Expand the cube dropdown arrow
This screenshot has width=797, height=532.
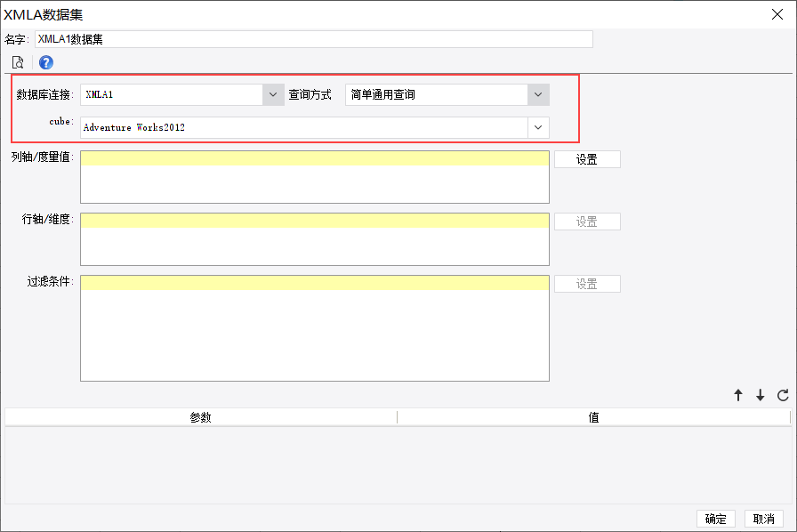tap(538, 127)
